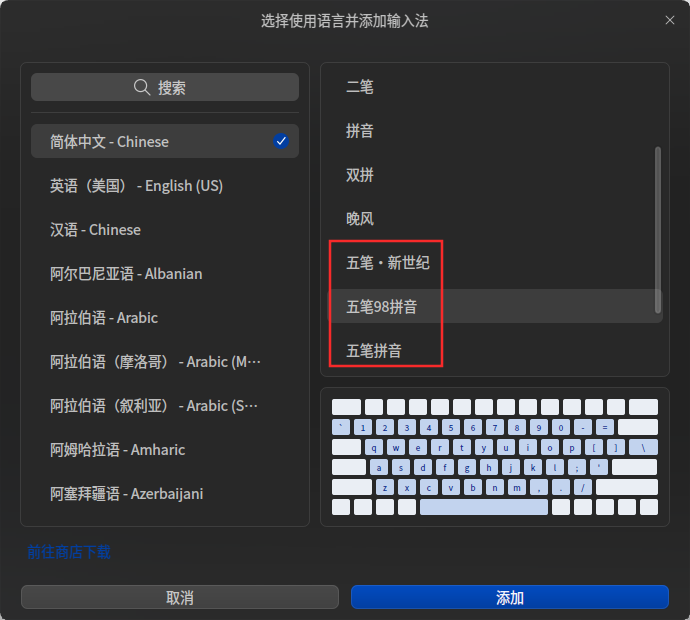Pick 阿拉伯语 - Arabic language
The image size is (690, 620).
point(165,318)
